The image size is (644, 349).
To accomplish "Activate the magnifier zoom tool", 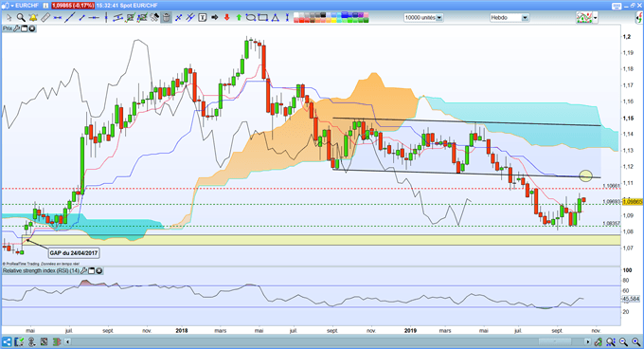I will 21,18.
